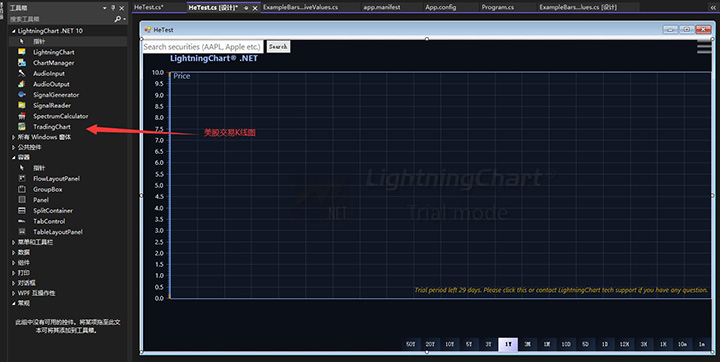Choose the SpectrumCalculator toolbox icon
The height and width of the screenshot is (362, 720).
22,116
